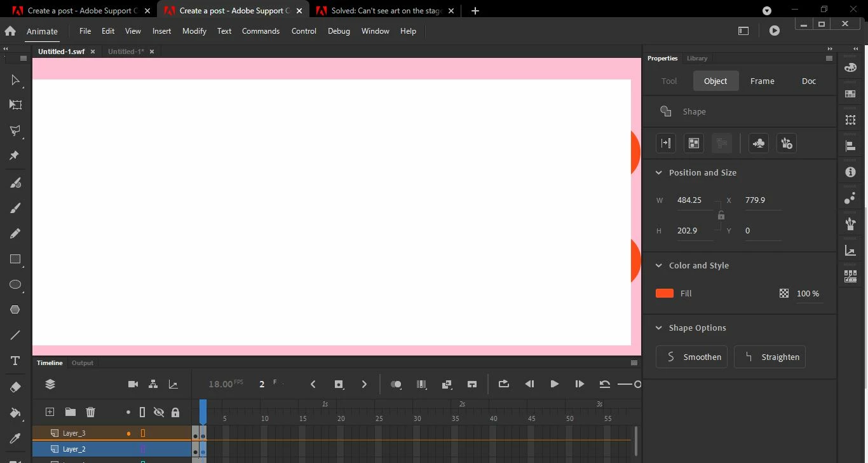Open the Test Movie button

click(x=774, y=31)
